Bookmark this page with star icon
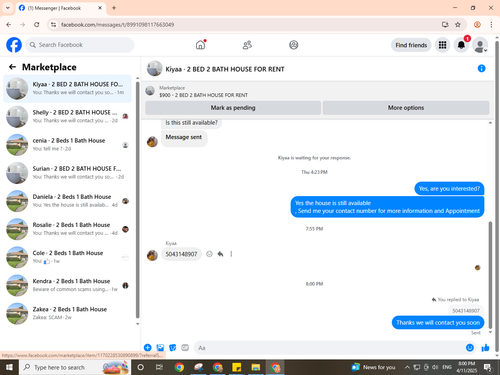 [458, 24]
